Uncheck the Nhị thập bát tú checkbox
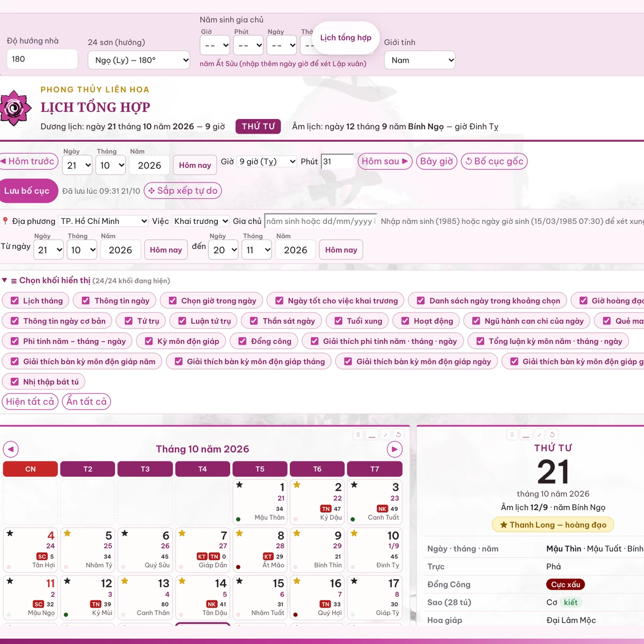The image size is (644, 644). tap(15, 382)
